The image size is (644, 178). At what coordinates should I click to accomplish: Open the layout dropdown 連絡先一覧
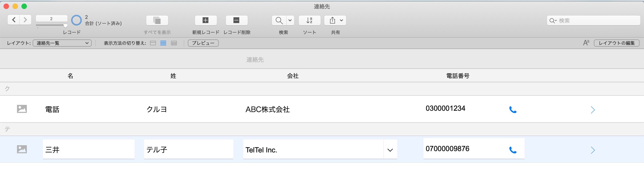click(62, 43)
